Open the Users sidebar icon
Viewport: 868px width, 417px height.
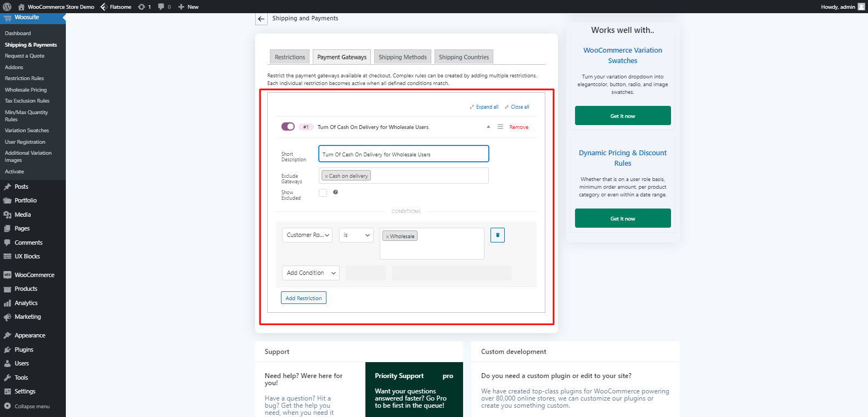7,363
